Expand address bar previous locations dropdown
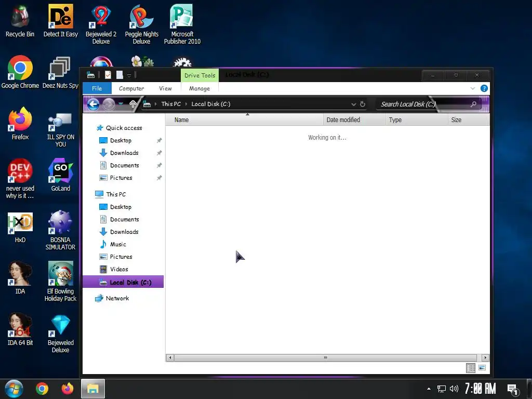Screen dimensions: 532x399 (x=353, y=104)
